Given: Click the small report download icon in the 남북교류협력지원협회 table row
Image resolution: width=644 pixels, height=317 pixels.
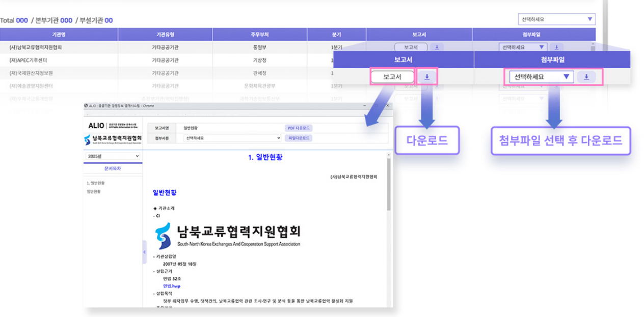Looking at the screenshot, I should click(x=437, y=47).
